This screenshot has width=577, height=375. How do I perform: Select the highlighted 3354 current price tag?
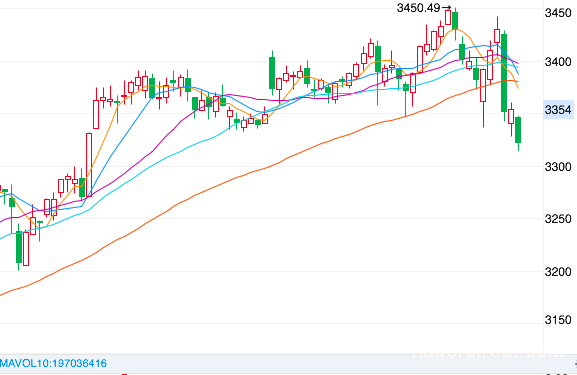[558, 110]
